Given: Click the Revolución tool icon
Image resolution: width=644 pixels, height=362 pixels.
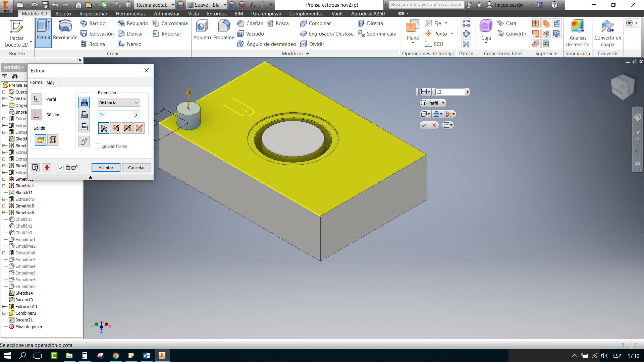Looking at the screenshot, I should (x=65, y=27).
